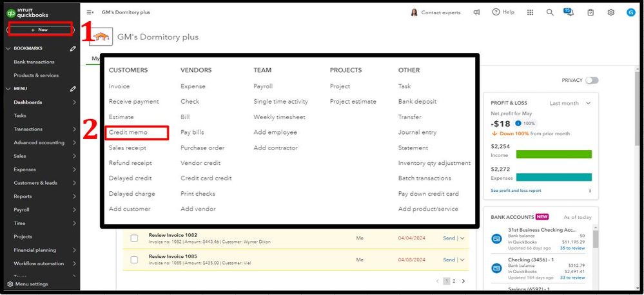644x295 pixels.
Task: Open Send dropdown for Invoice 1082
Action: click(x=462, y=238)
